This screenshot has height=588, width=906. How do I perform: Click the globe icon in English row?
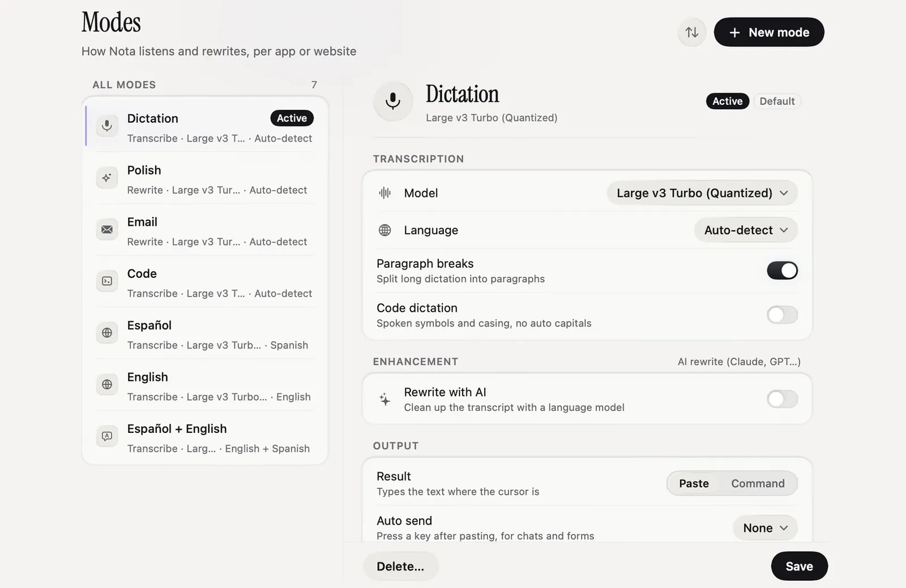coord(107,384)
